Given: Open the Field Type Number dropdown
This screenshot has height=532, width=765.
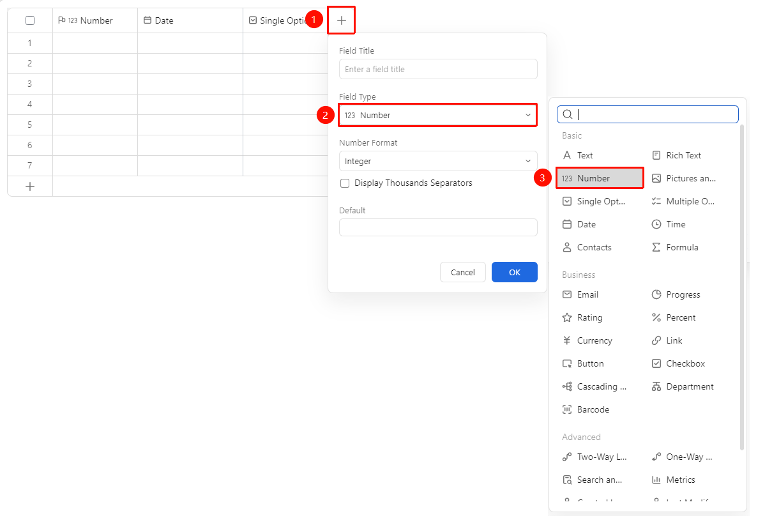Looking at the screenshot, I should click(438, 115).
